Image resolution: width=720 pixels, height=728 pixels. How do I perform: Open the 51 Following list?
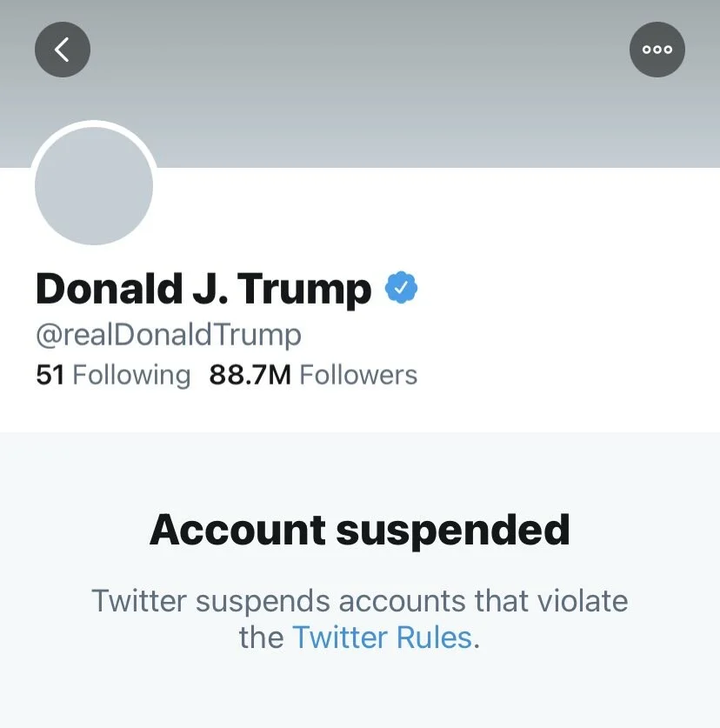pyautogui.click(x=113, y=375)
